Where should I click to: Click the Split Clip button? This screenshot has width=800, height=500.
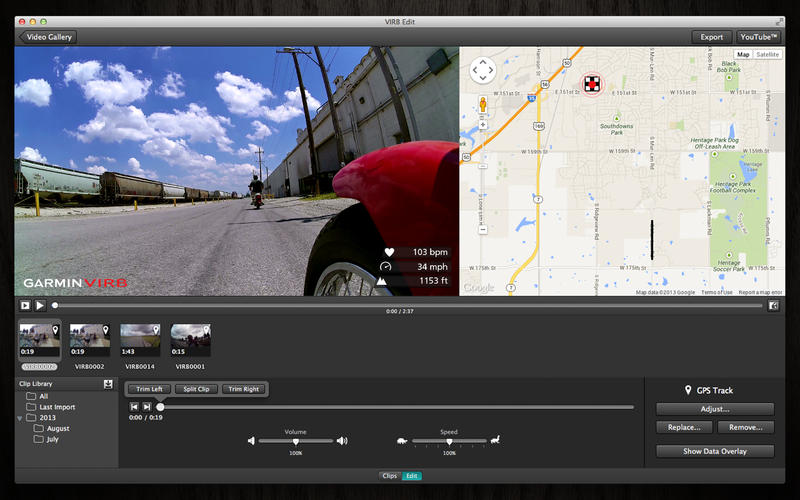click(196, 389)
